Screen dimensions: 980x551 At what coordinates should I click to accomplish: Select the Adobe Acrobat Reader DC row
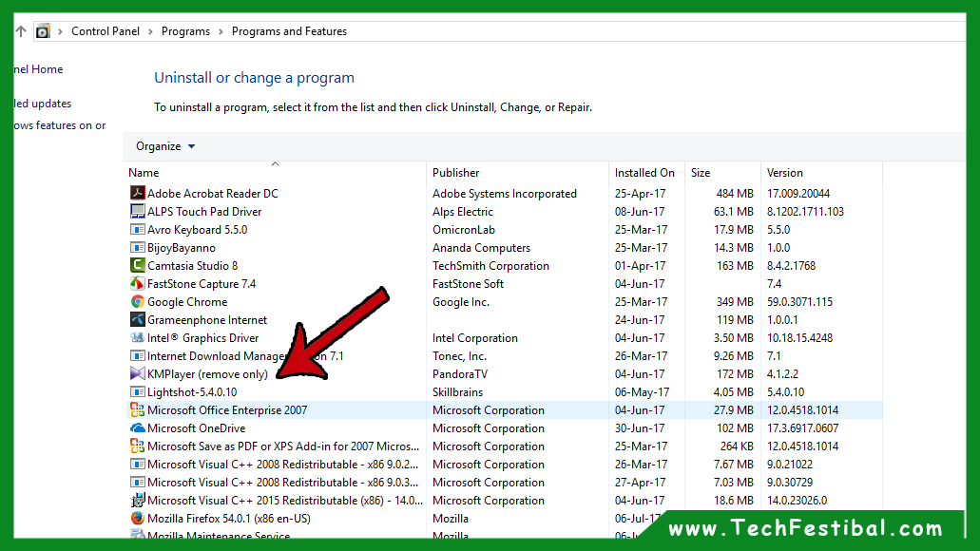503,193
